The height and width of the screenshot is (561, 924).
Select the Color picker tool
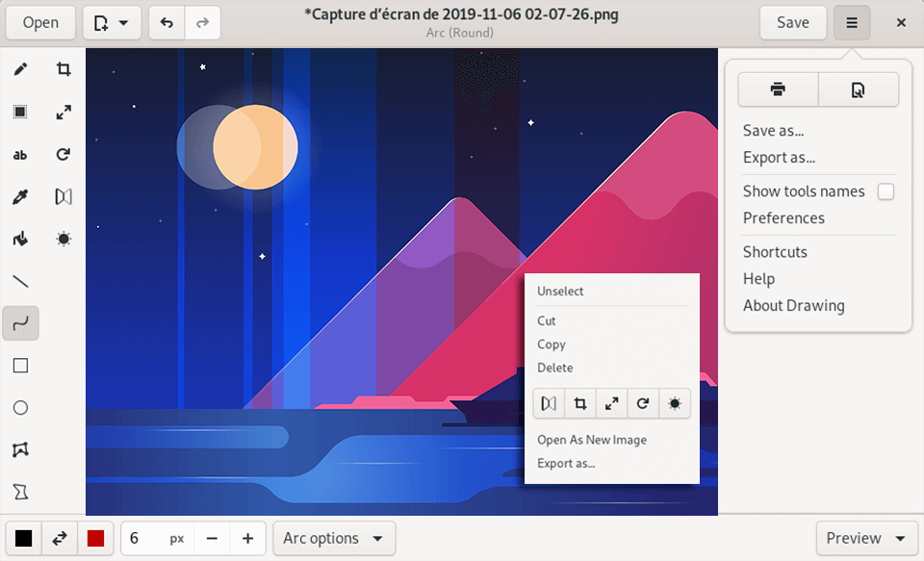[x=20, y=196]
